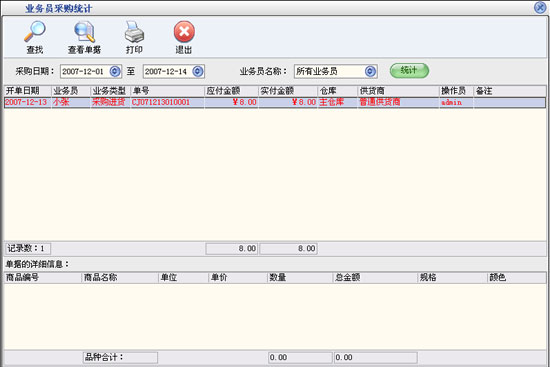
Task: Click the 打印 printer icon
Action: [134, 32]
